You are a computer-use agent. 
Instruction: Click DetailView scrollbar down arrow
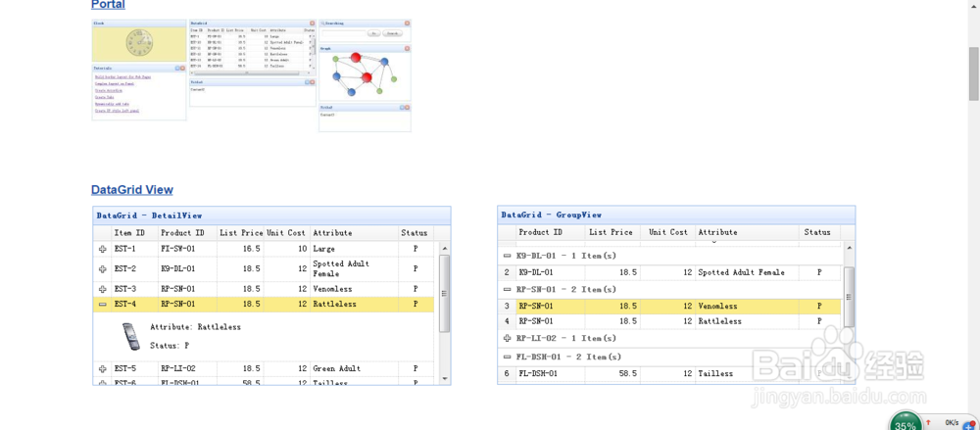pos(444,379)
